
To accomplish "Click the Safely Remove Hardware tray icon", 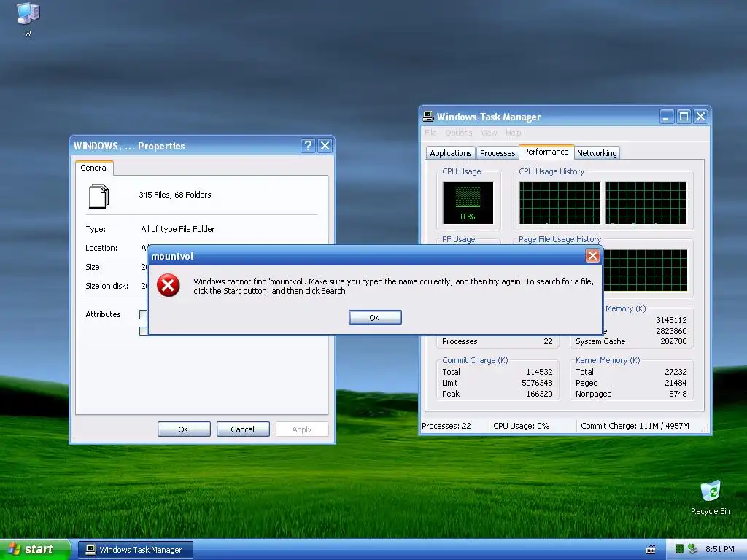I will (693, 549).
